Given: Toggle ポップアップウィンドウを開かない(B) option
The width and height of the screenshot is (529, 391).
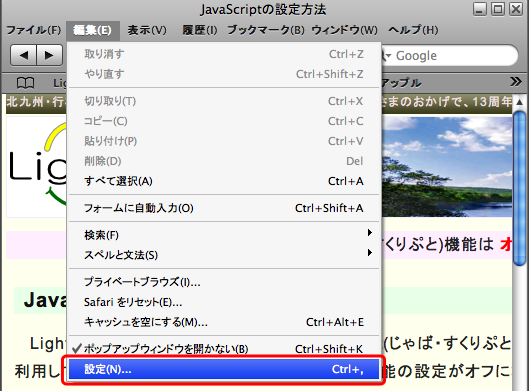Looking at the screenshot, I should tap(224, 349).
